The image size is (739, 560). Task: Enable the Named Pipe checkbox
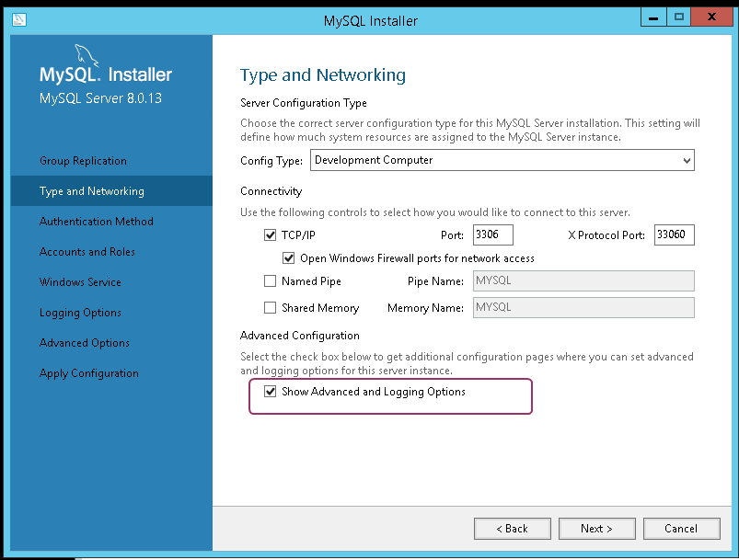tap(270, 281)
